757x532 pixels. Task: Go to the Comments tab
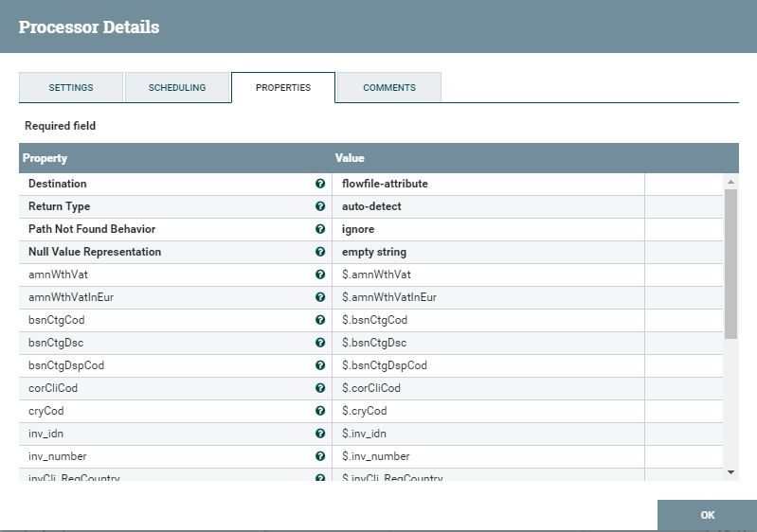tap(389, 87)
